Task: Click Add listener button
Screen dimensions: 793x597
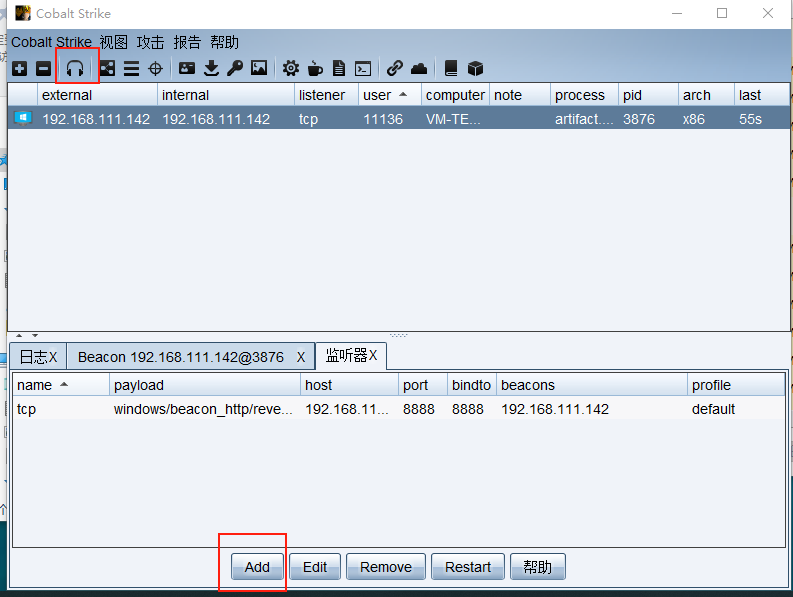Action: [x=257, y=567]
